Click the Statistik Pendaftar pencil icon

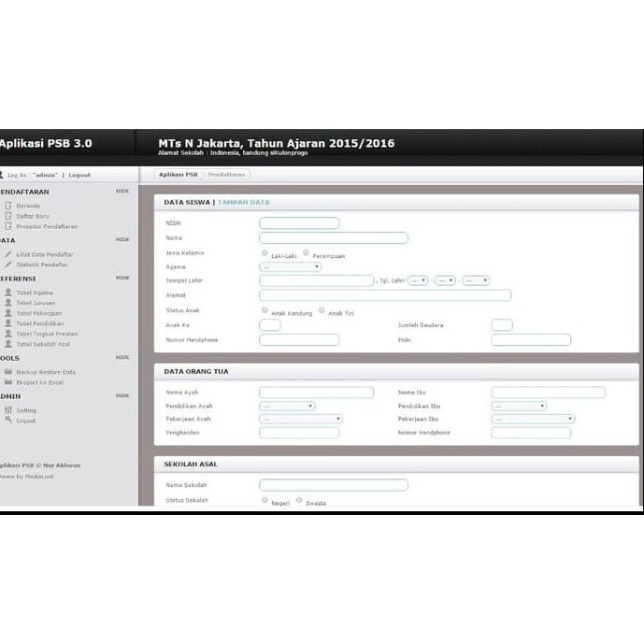(7, 265)
